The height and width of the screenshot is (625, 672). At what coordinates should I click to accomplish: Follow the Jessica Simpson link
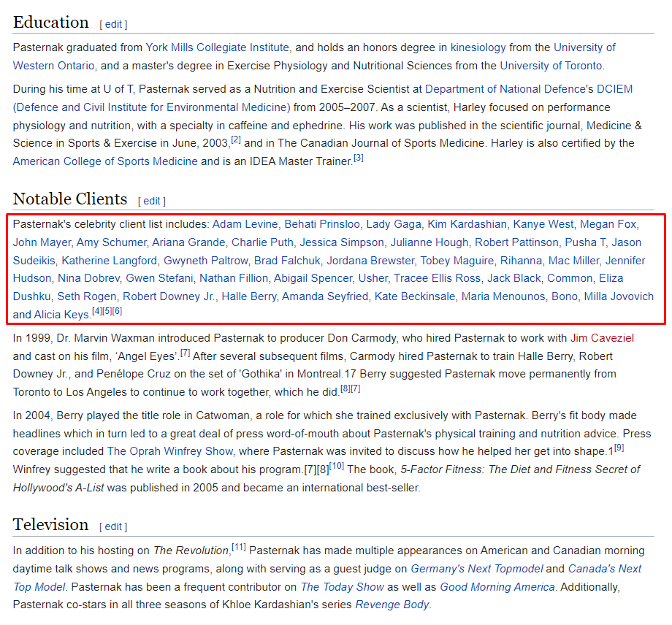pyautogui.click(x=342, y=242)
